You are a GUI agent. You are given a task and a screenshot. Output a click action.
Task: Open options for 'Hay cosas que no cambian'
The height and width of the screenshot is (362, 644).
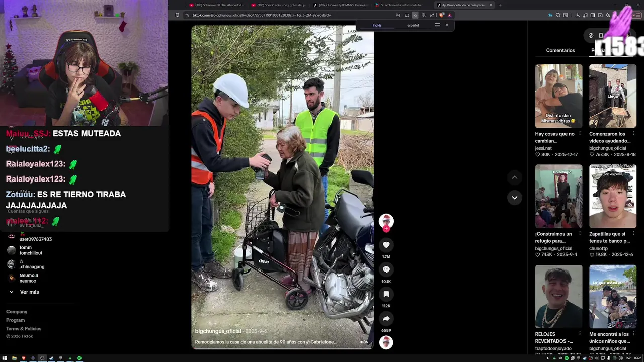(x=580, y=134)
